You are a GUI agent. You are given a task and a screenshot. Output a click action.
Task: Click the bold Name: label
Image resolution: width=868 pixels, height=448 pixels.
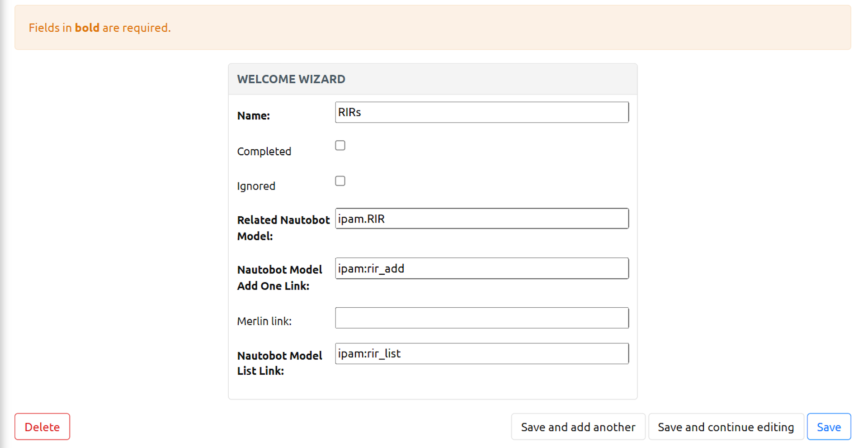[253, 115]
